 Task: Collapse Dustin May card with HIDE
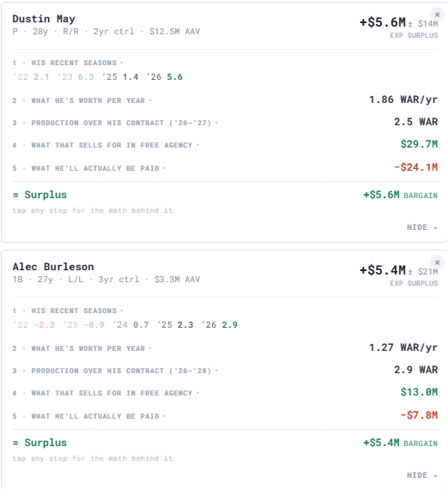tap(421, 227)
